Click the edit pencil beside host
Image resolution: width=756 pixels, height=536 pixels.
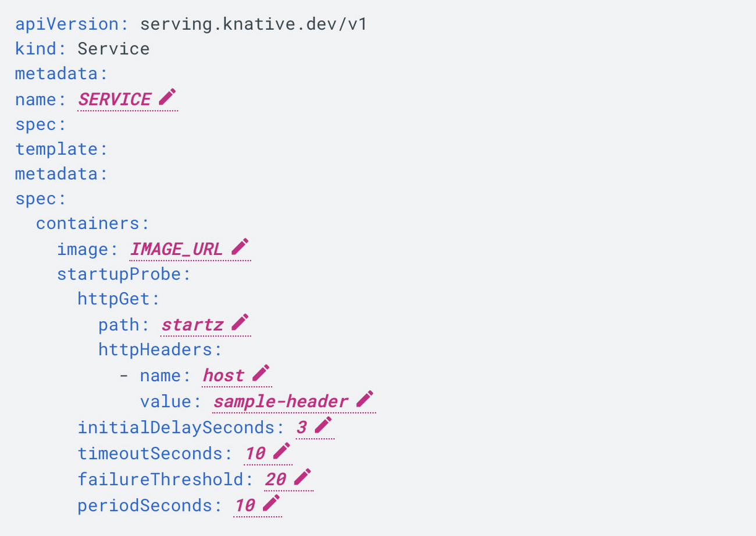click(261, 373)
